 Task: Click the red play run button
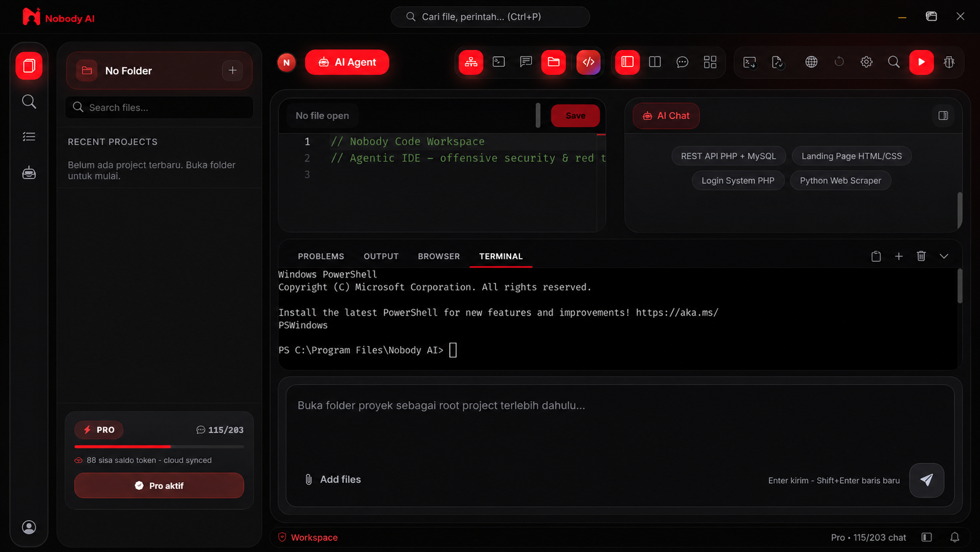[921, 62]
